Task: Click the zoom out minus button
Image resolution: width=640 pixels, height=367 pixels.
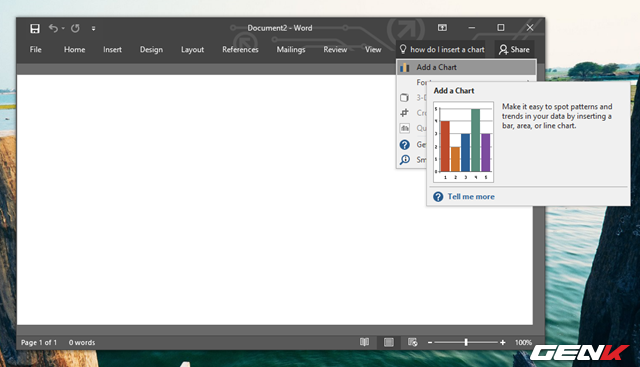Action: tap(430, 343)
